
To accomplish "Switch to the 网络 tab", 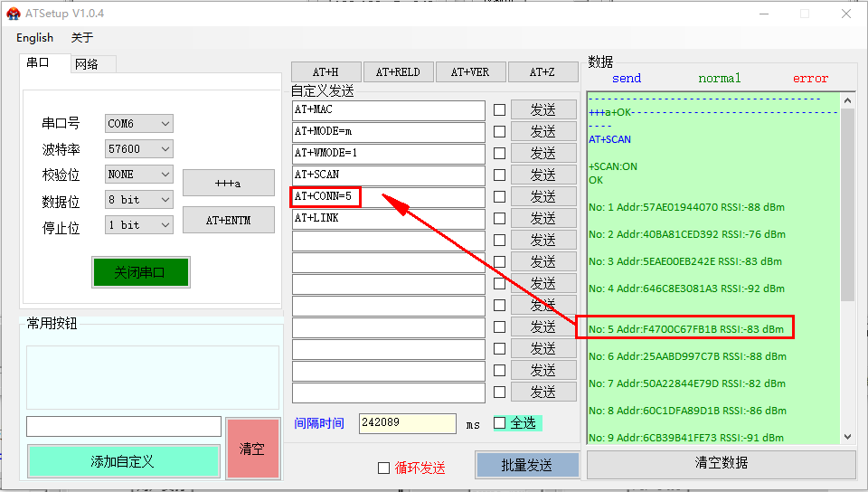I will point(87,64).
